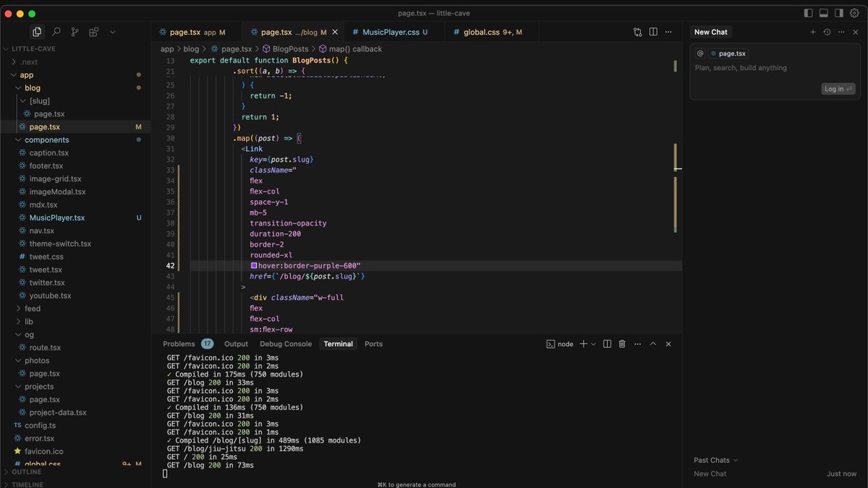Open the Problems panel tab
This screenshot has height=488, width=868.
pyautogui.click(x=179, y=344)
